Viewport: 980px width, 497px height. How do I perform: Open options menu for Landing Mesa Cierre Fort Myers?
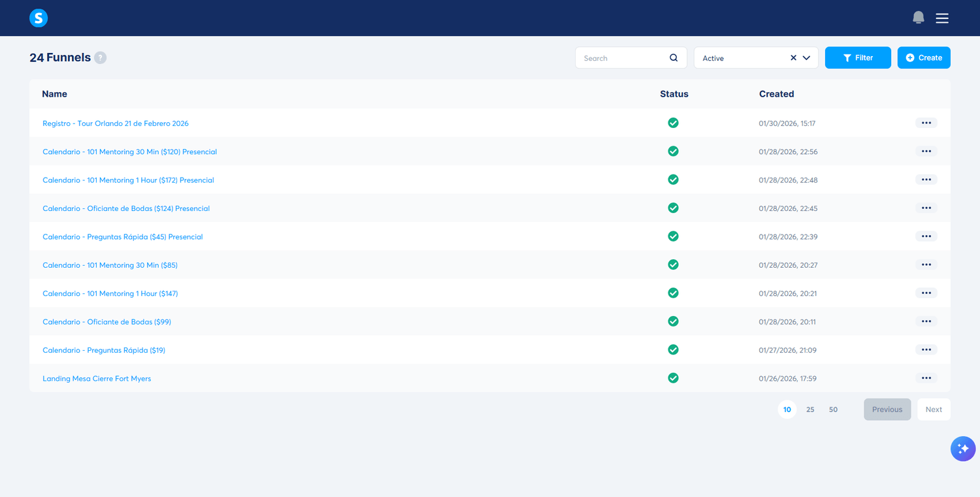(x=926, y=377)
